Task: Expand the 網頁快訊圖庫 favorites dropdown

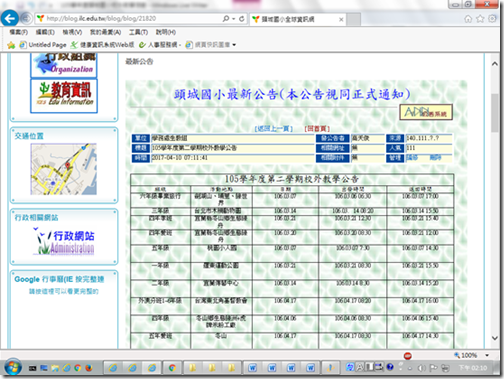Action: pyautogui.click(x=234, y=45)
